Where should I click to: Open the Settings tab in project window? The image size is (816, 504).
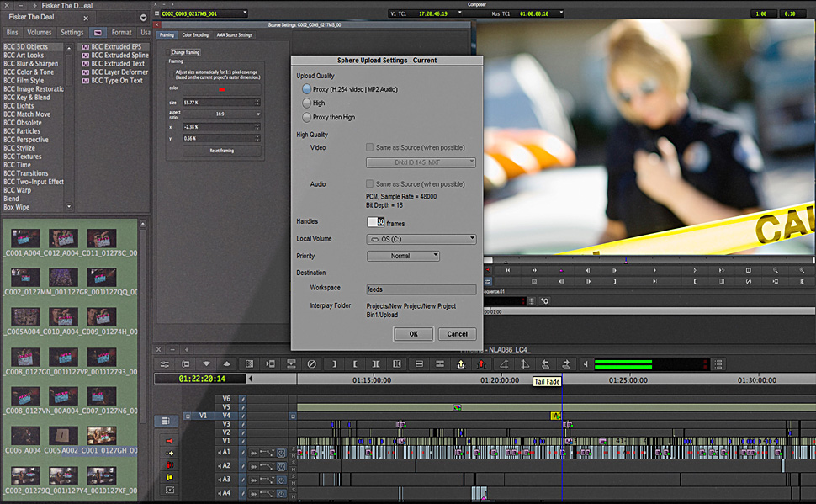[72, 33]
